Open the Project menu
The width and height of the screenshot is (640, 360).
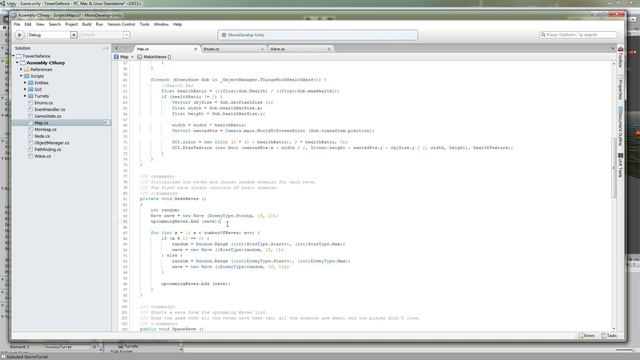(71, 24)
